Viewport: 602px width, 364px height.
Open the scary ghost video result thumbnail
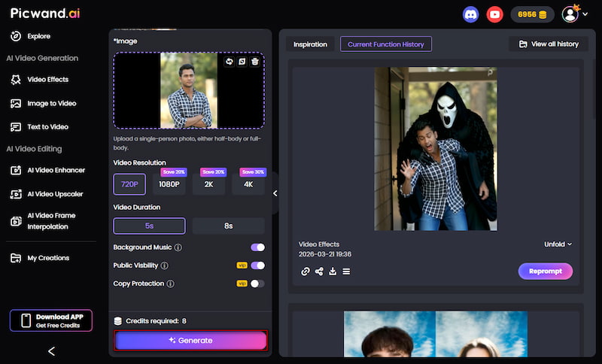pyautogui.click(x=436, y=149)
